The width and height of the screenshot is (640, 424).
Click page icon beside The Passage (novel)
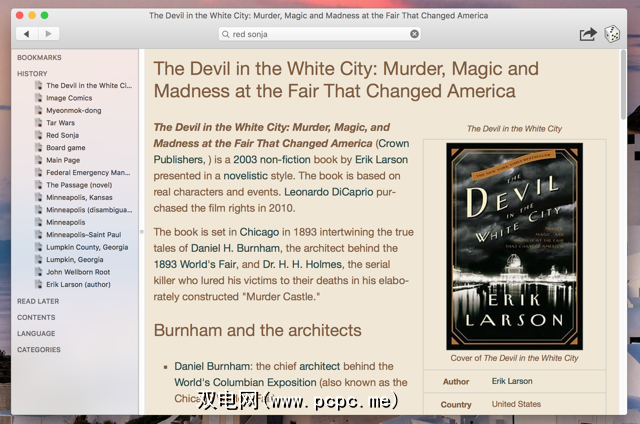click(x=39, y=185)
